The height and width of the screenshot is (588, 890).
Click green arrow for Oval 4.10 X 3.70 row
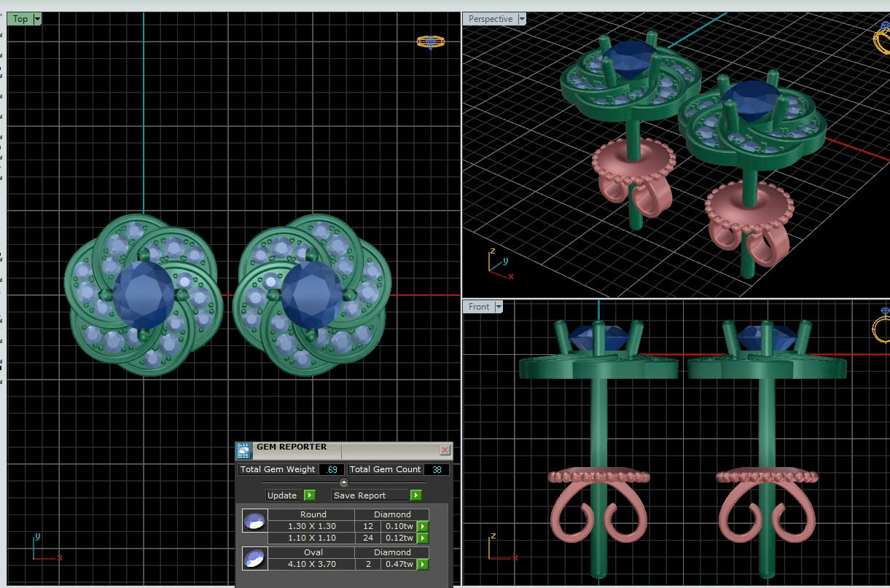(x=422, y=565)
